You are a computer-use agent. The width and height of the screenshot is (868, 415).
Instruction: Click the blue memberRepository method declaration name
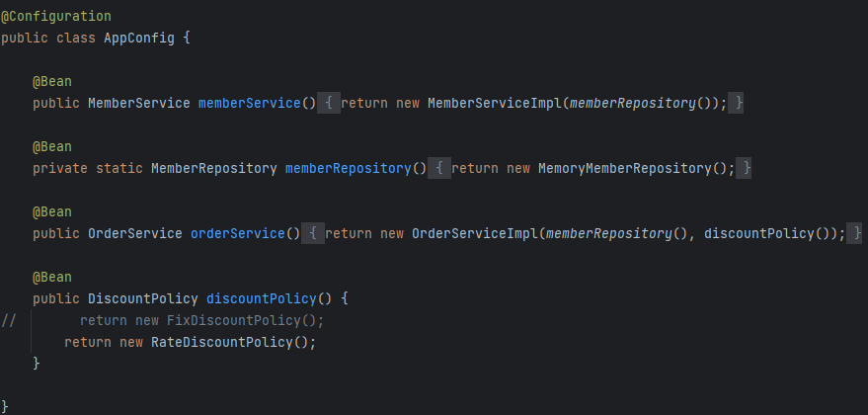click(349, 168)
